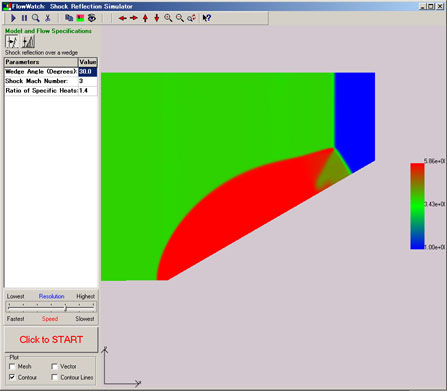Uncheck the Contour plot checkbox
447x391 pixels.
tap(12, 377)
